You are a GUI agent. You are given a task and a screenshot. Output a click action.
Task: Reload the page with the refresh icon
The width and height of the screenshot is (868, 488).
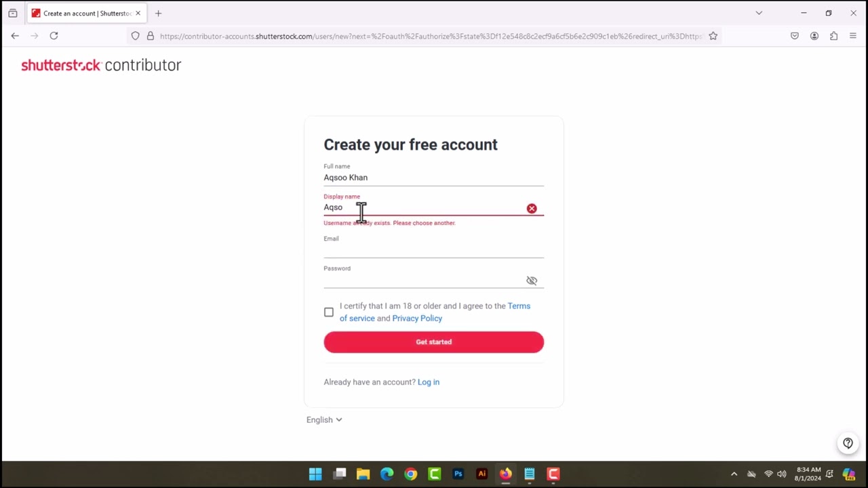tap(54, 36)
